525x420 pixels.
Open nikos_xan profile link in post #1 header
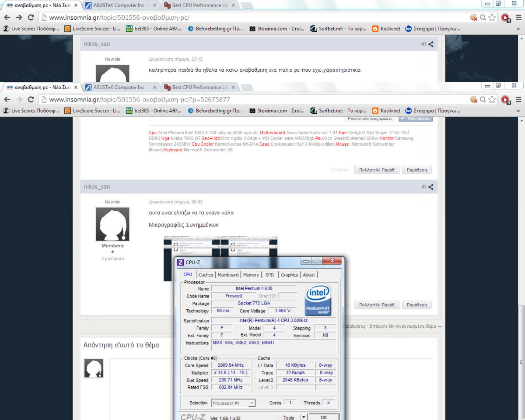coord(97,44)
